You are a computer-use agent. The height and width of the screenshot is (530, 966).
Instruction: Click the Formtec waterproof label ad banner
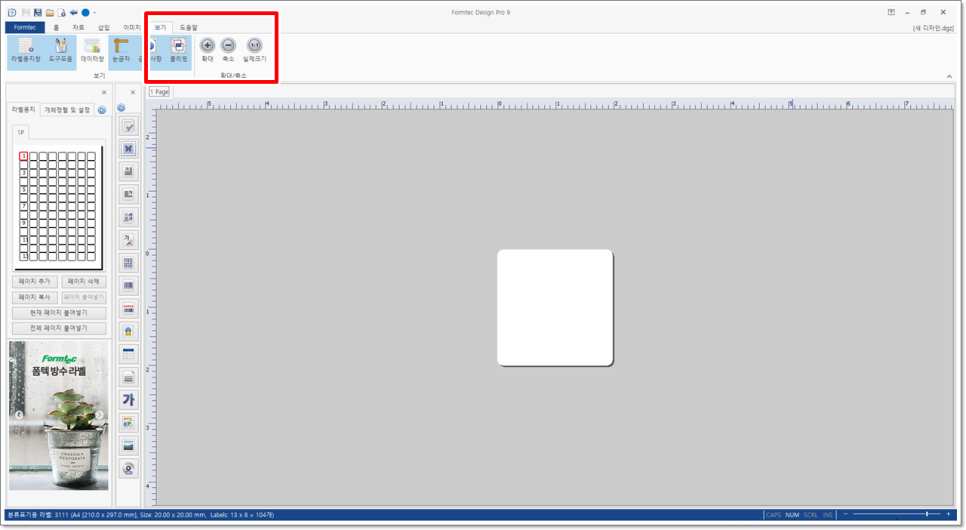coord(59,416)
